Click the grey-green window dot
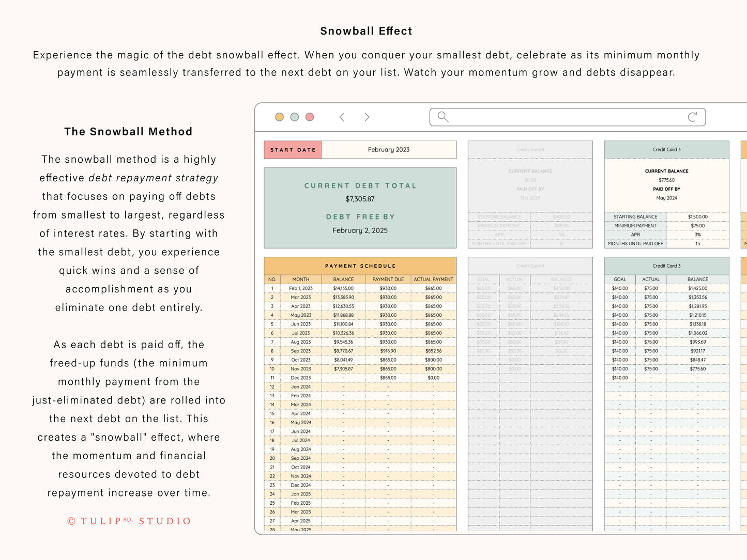Image resolution: width=747 pixels, height=560 pixels. (295, 117)
